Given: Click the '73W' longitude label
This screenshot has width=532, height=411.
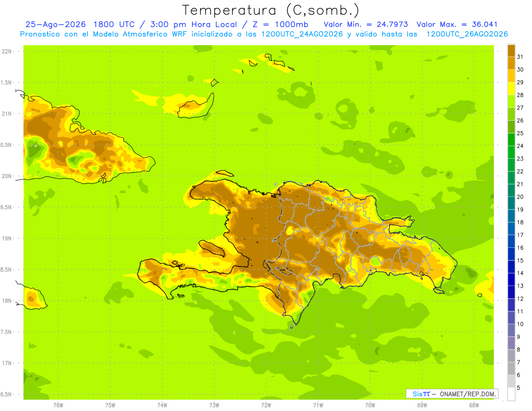Looking at the screenshot, I should [x=214, y=405].
